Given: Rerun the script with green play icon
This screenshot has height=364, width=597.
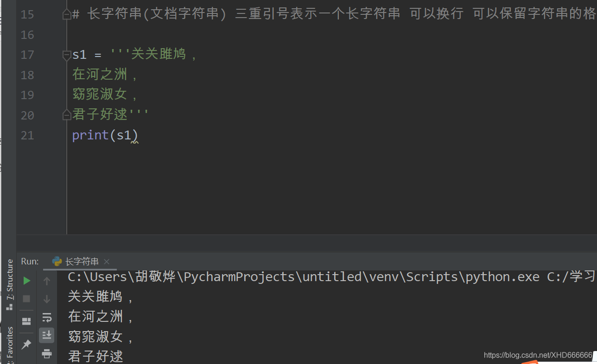Looking at the screenshot, I should tap(27, 281).
